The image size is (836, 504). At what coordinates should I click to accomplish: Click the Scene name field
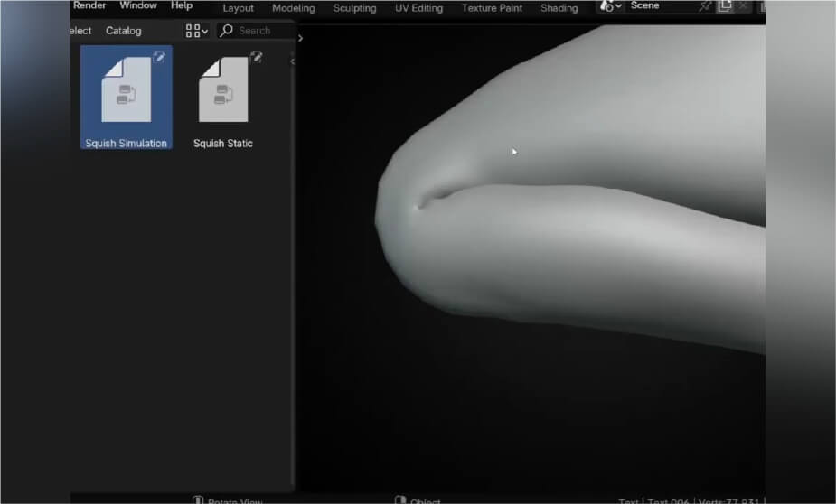660,6
